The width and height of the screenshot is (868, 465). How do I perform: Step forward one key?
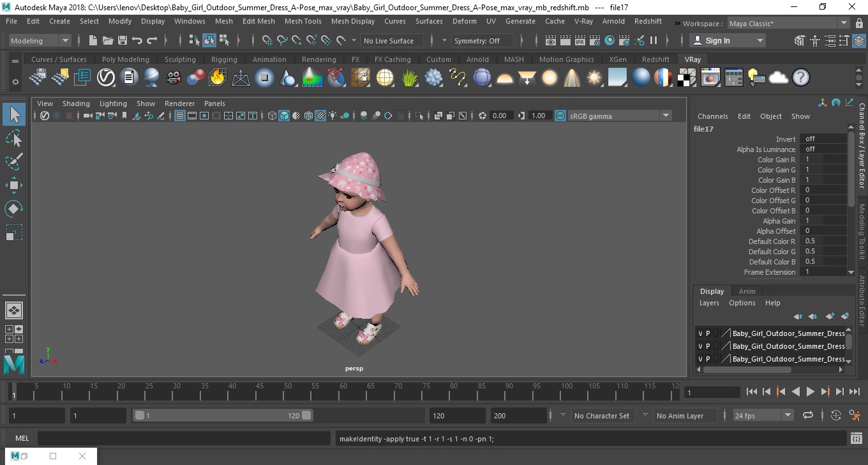(x=825, y=392)
